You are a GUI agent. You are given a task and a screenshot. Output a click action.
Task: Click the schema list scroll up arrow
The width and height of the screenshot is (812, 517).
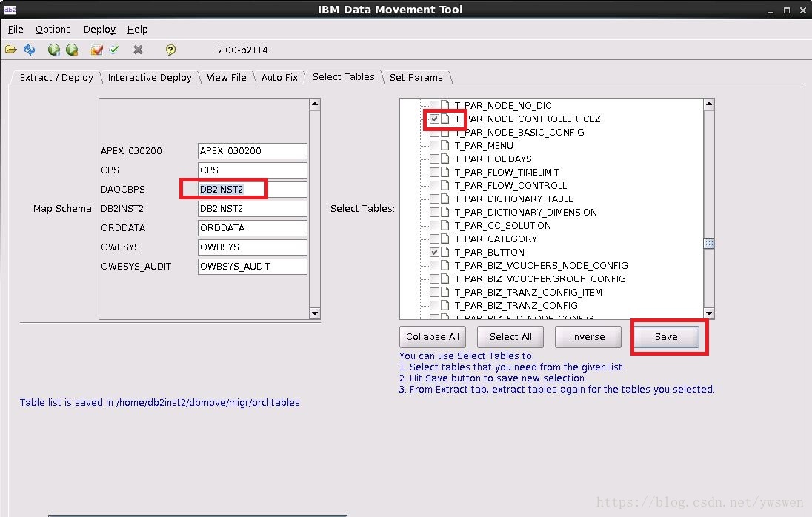(314, 104)
